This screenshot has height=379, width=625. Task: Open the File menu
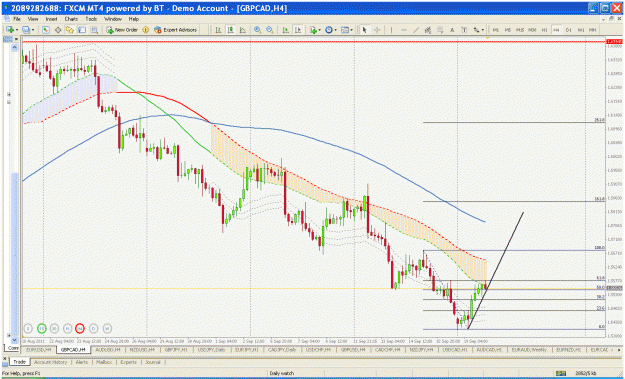(x=17, y=19)
